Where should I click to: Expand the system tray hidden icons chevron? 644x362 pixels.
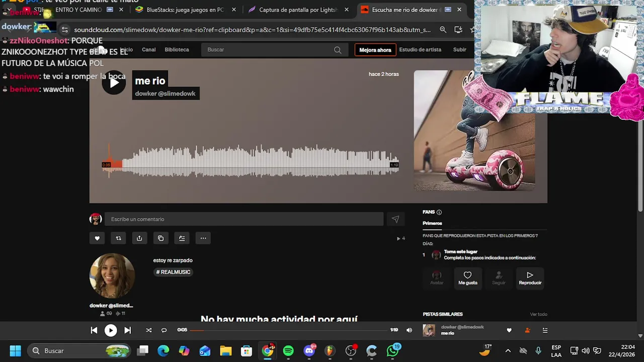click(508, 350)
